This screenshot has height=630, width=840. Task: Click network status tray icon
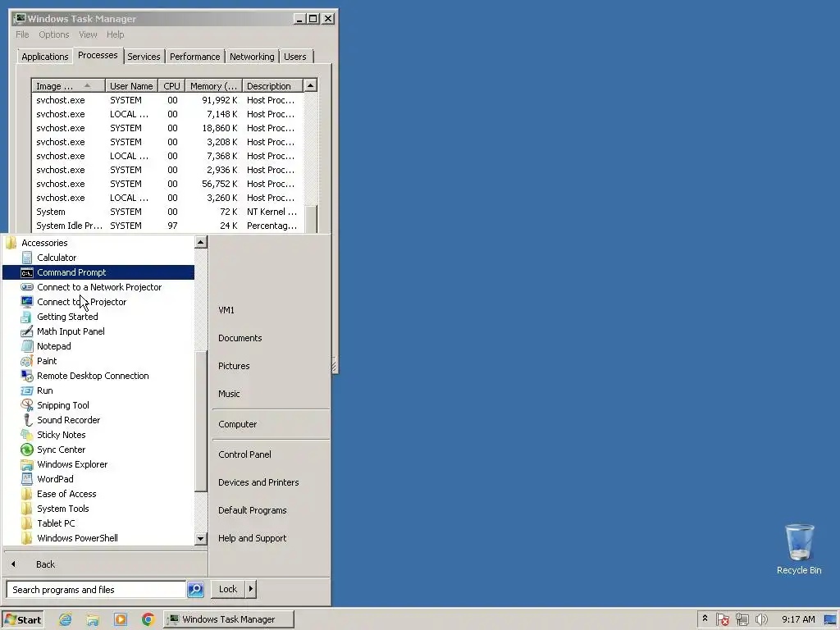coord(742,619)
